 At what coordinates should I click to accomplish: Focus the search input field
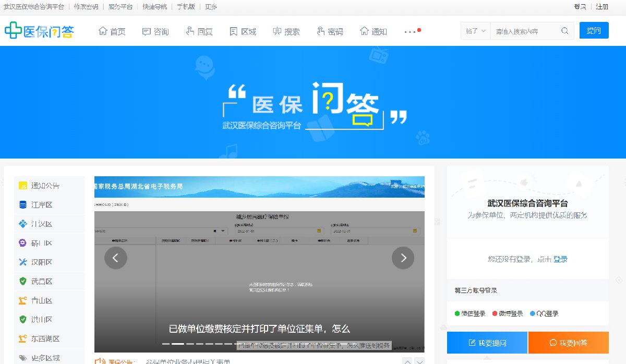point(524,31)
